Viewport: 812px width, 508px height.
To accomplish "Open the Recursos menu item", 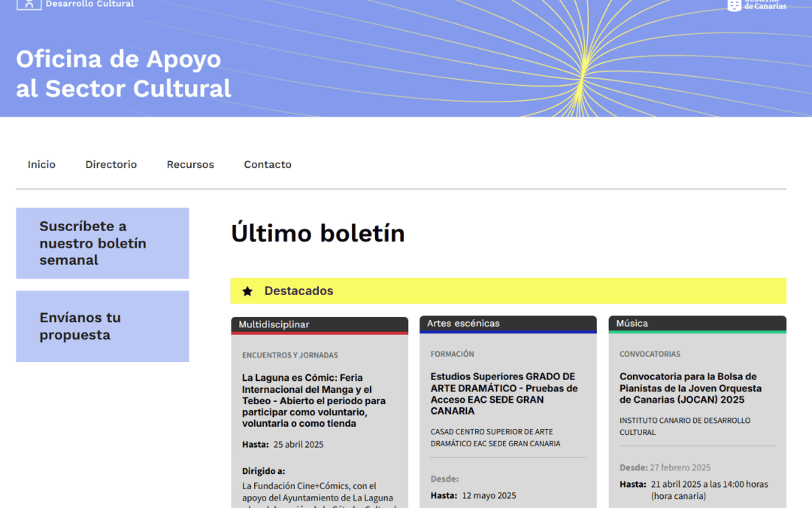I will (190, 164).
